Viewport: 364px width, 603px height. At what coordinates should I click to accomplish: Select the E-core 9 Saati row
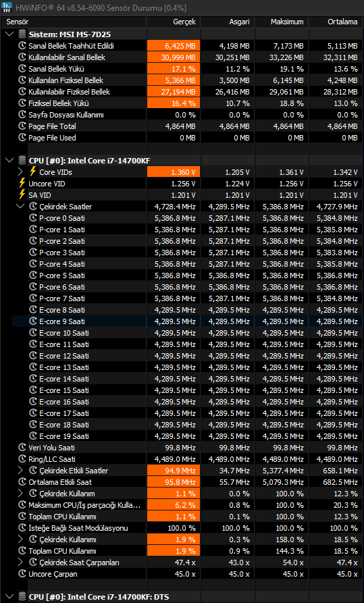[x=187, y=321]
